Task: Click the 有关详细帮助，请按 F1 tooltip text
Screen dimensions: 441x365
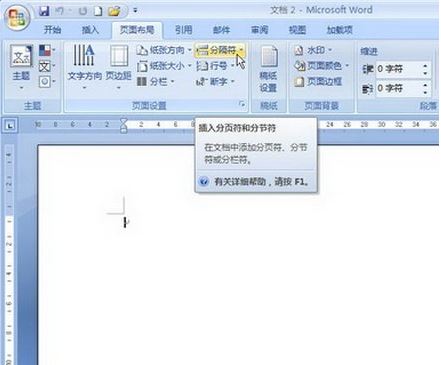Action: pyautogui.click(x=261, y=182)
